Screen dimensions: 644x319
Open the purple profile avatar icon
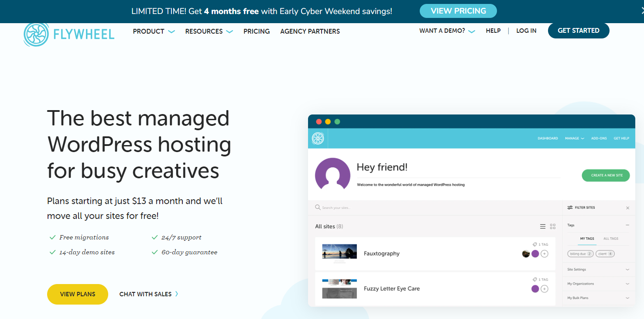pyautogui.click(x=332, y=173)
